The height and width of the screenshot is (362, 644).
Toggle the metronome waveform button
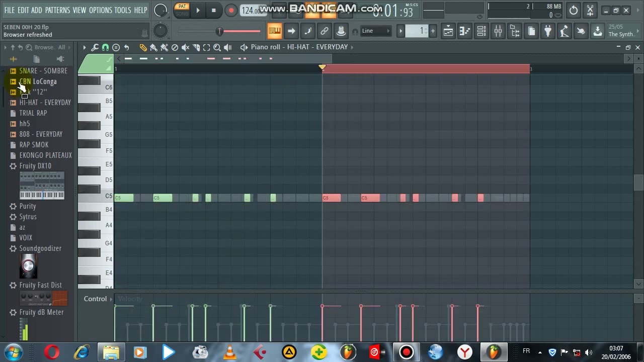click(279, 10)
